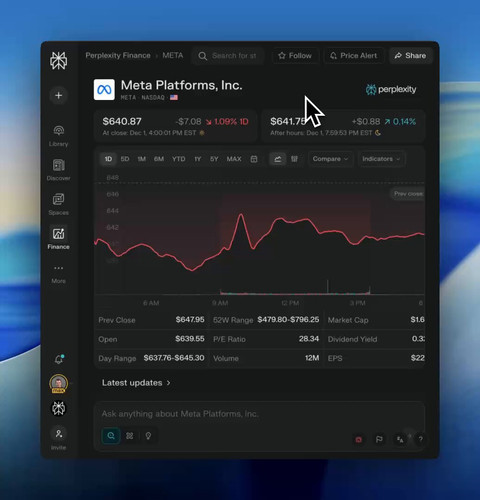480x500 pixels.
Task: Select the YTD time range
Action: 179,159
